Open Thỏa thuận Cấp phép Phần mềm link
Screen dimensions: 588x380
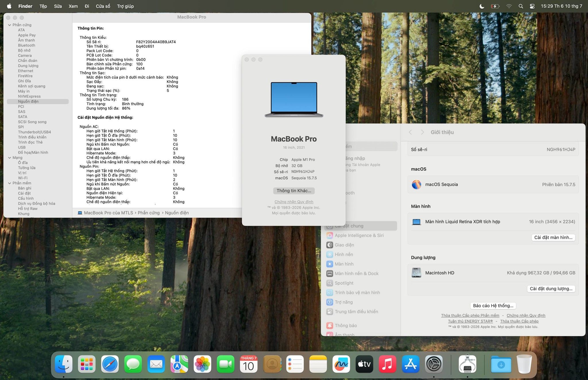pos(470,315)
